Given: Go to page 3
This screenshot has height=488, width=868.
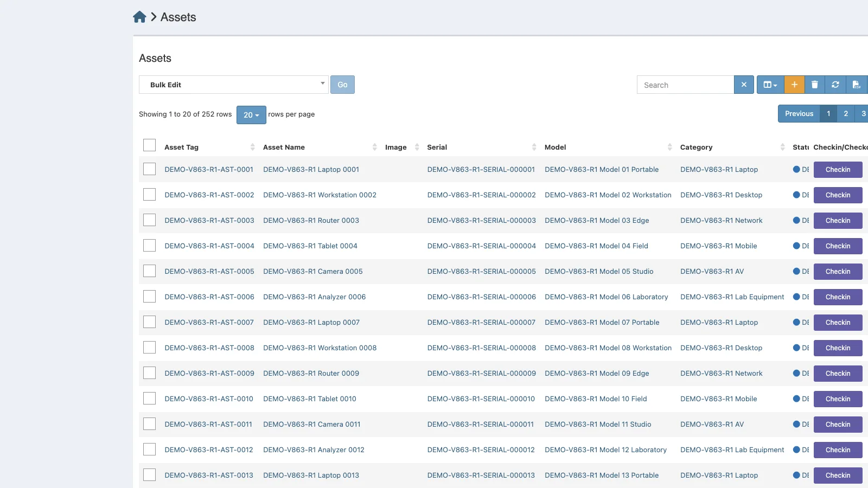Looking at the screenshot, I should point(863,113).
